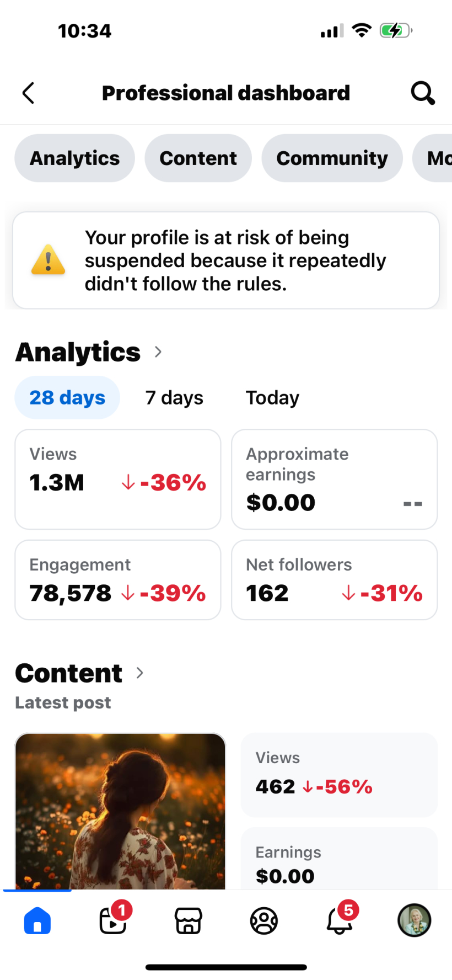The width and height of the screenshot is (452, 980).
Task: Open the Marketplace storefront icon
Action: point(189,920)
